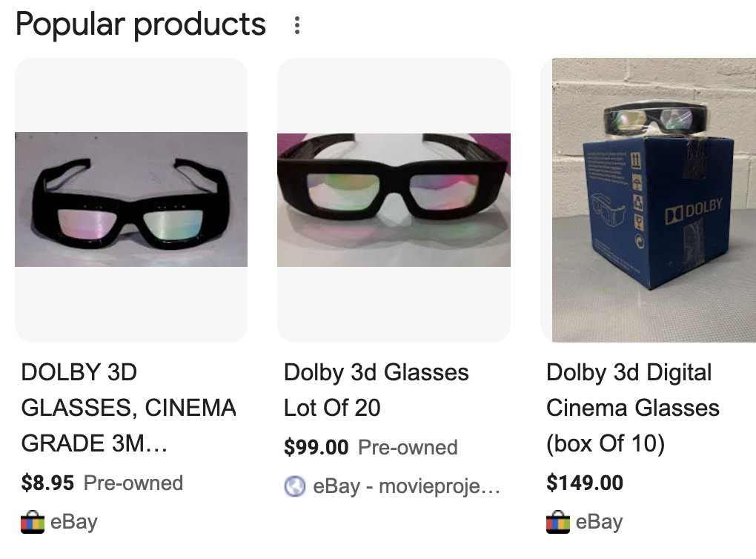756x559 pixels.
Task: Click the eBay seller name under $8.95
Action: pos(74,522)
